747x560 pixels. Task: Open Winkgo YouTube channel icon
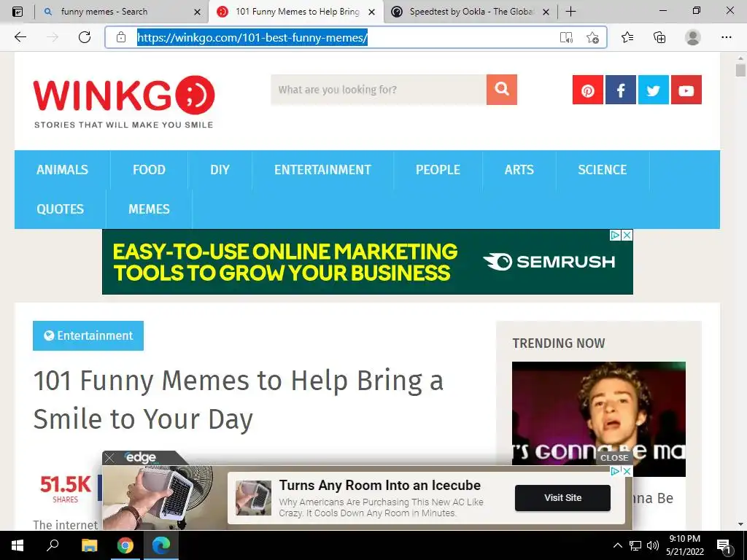coord(686,90)
